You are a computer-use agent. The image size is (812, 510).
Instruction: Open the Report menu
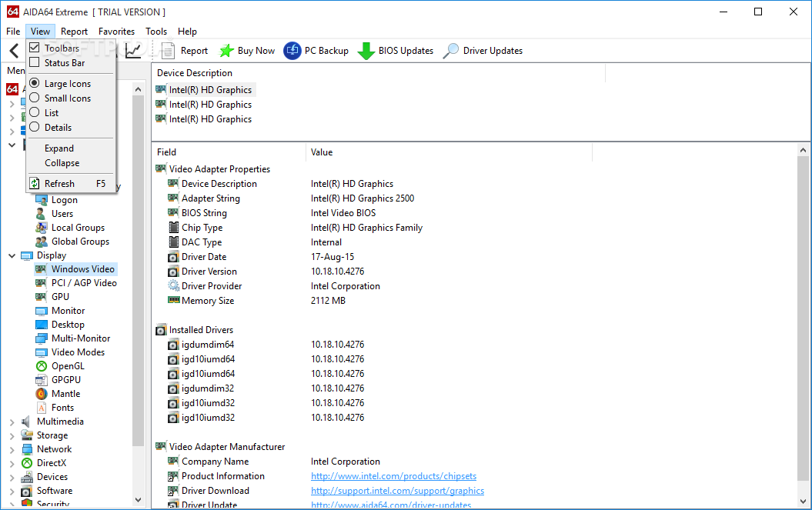(x=74, y=31)
